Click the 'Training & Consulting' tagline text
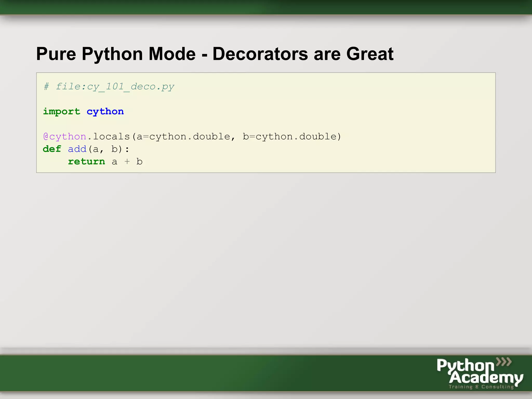532x399 pixels. pyautogui.click(x=481, y=387)
